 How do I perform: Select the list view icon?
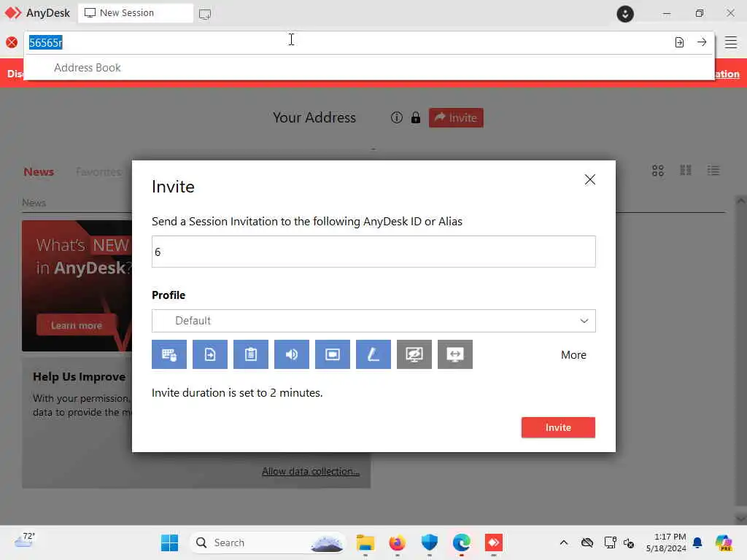713,171
